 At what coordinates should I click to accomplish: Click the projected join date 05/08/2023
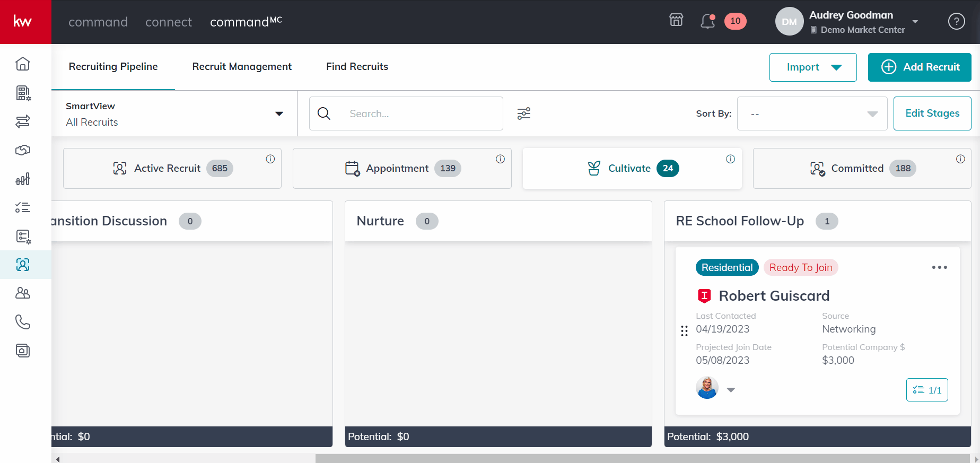[722, 360]
